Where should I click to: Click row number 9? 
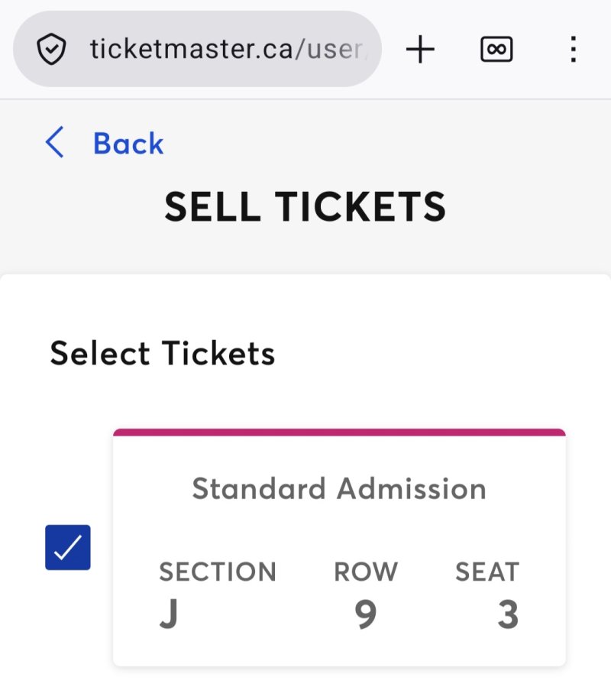click(x=366, y=616)
